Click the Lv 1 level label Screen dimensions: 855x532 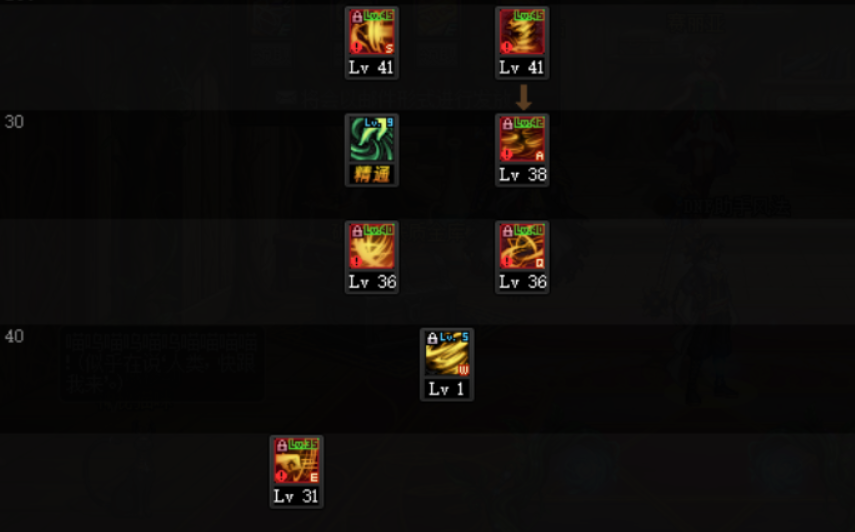click(447, 389)
